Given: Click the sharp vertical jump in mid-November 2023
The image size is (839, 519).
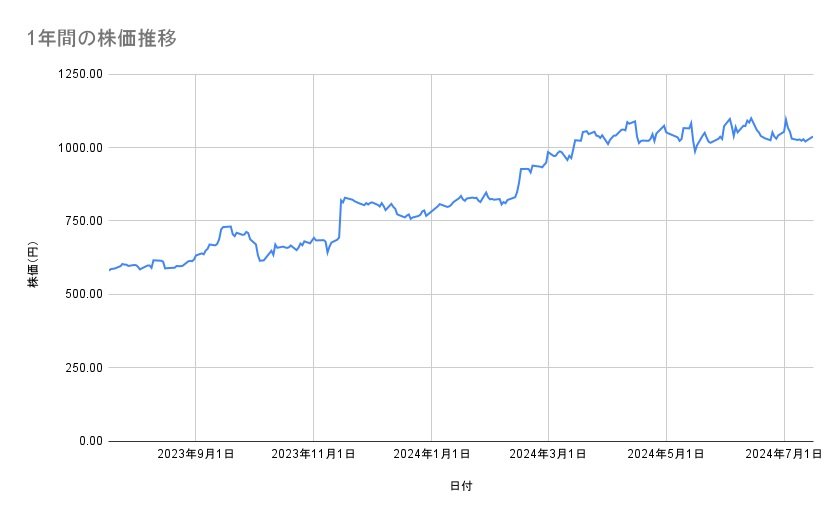Looking at the screenshot, I should click(x=340, y=218).
